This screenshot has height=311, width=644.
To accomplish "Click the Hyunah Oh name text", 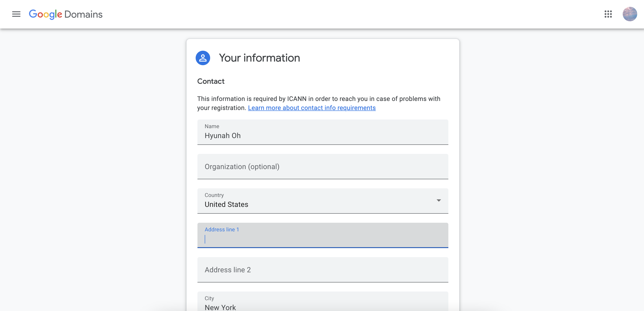I will point(223,136).
